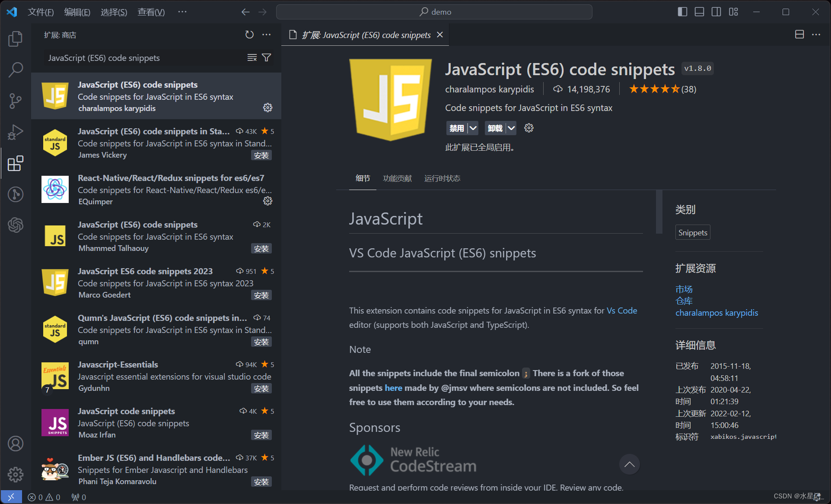Go back in navigation history
The image size is (831, 504).
[245, 12]
